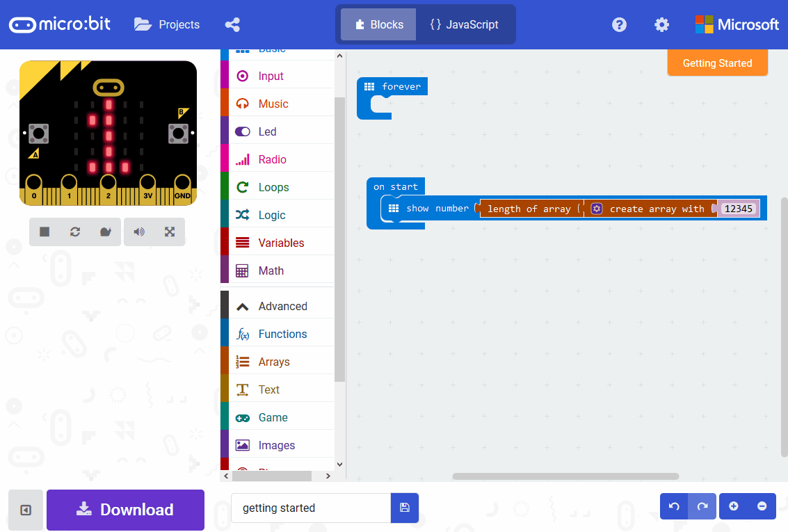Click simulator GND pin
This screenshot has height=532, width=788.
[x=182, y=188]
